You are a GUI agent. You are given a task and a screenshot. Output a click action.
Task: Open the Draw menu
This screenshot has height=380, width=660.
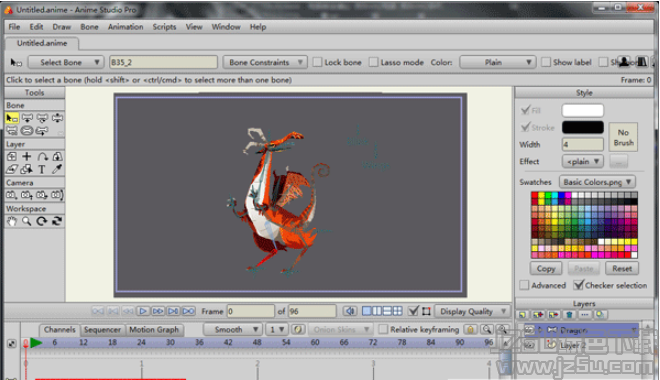click(61, 27)
